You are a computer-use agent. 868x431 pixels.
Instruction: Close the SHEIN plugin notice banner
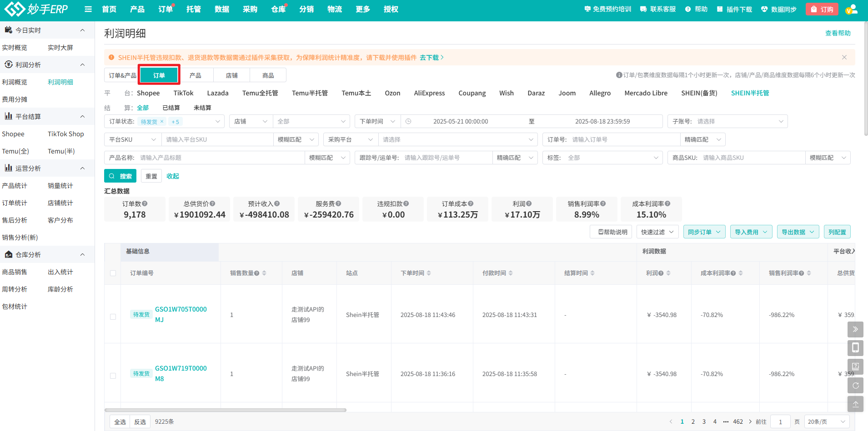[844, 57]
